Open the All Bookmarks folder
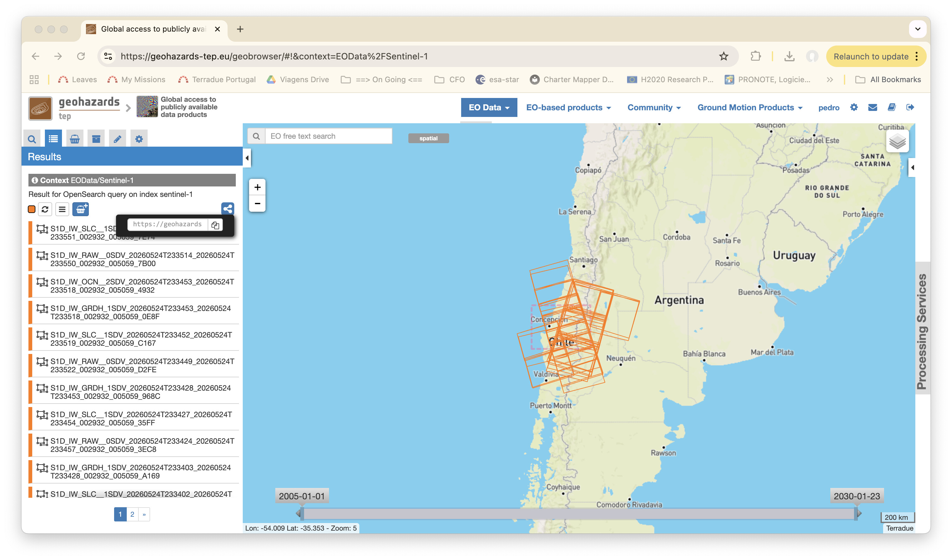952x560 pixels. point(888,80)
